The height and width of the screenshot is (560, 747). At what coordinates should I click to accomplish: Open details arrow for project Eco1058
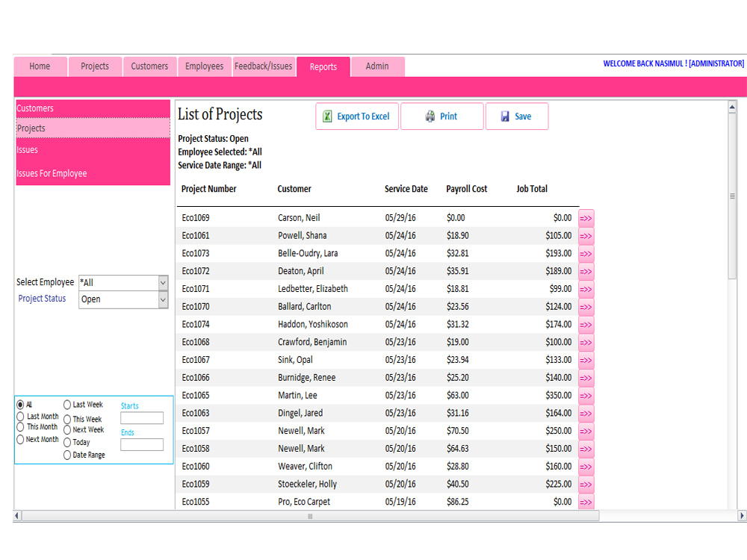[x=586, y=449]
